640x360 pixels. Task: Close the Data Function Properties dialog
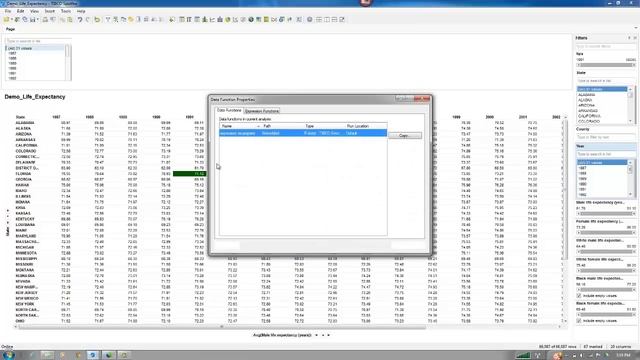coord(422,99)
